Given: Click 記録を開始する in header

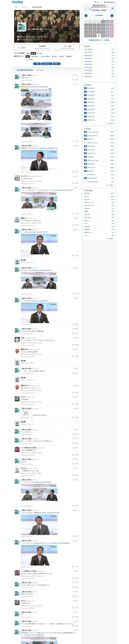Looking at the screenshot, I should [x=110, y=2].
